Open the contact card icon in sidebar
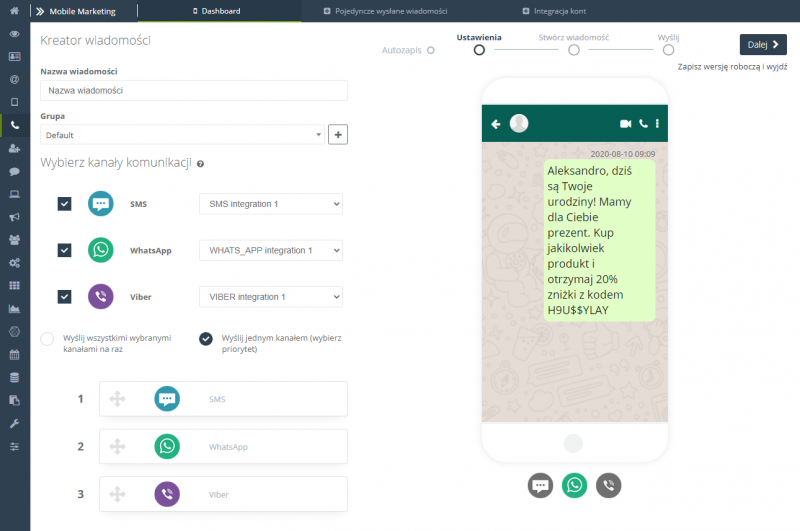Image resolution: width=800 pixels, height=531 pixels. (x=14, y=57)
